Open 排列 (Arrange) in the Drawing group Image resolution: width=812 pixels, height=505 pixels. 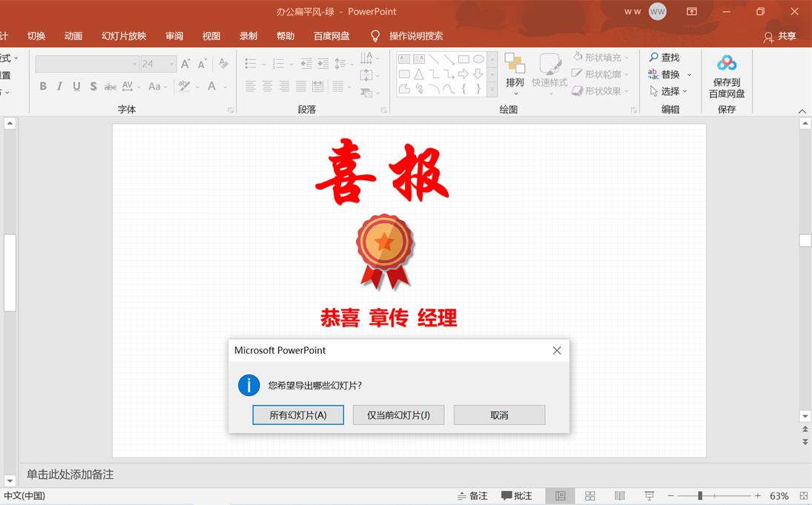(515, 72)
